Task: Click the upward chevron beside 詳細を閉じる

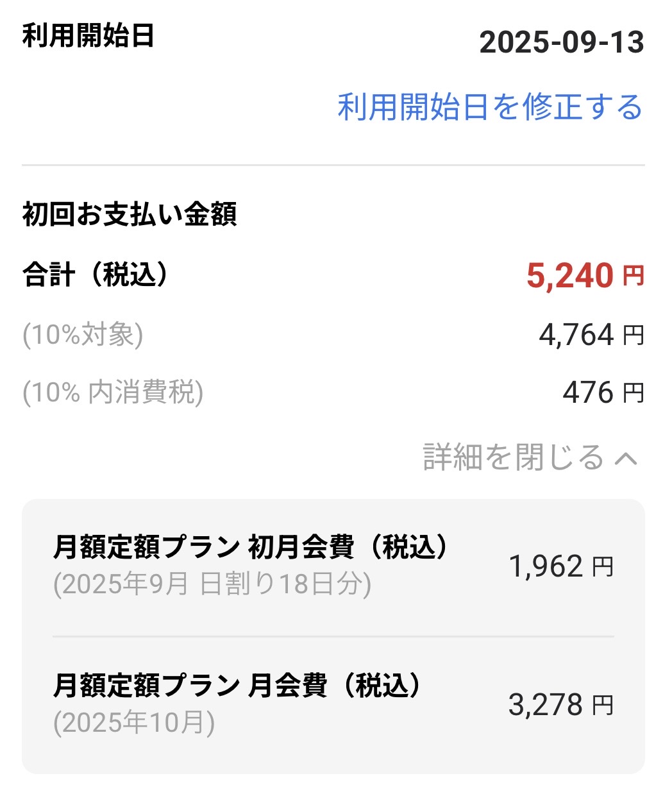Action: point(626,458)
